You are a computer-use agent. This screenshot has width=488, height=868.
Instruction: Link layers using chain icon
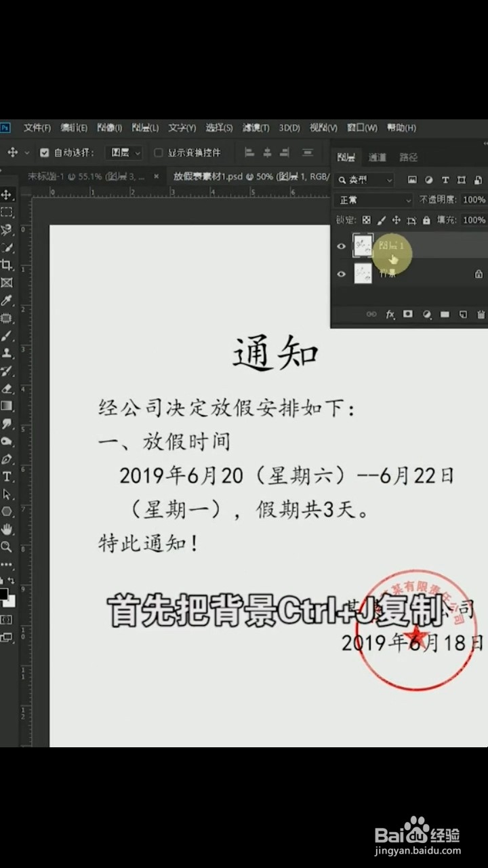coord(371,315)
